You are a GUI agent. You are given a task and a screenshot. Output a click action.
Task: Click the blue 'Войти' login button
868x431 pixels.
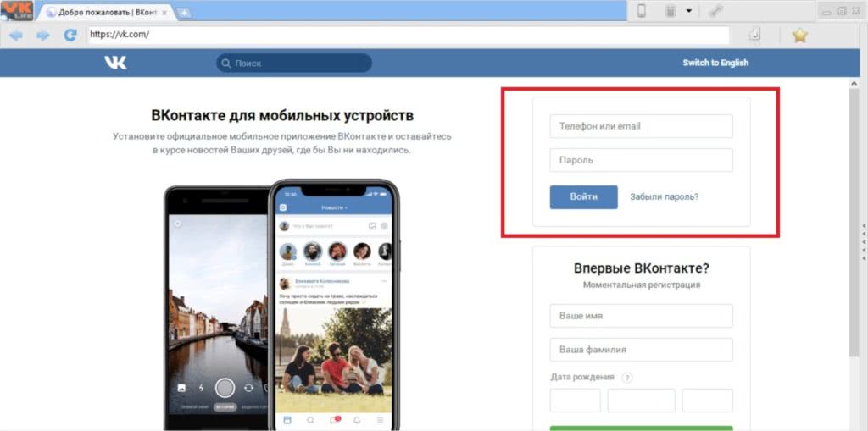pos(583,196)
